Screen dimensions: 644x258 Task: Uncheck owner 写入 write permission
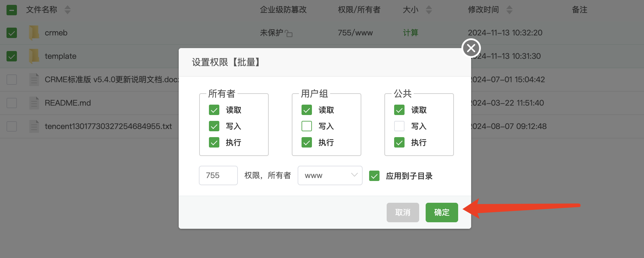[214, 126]
